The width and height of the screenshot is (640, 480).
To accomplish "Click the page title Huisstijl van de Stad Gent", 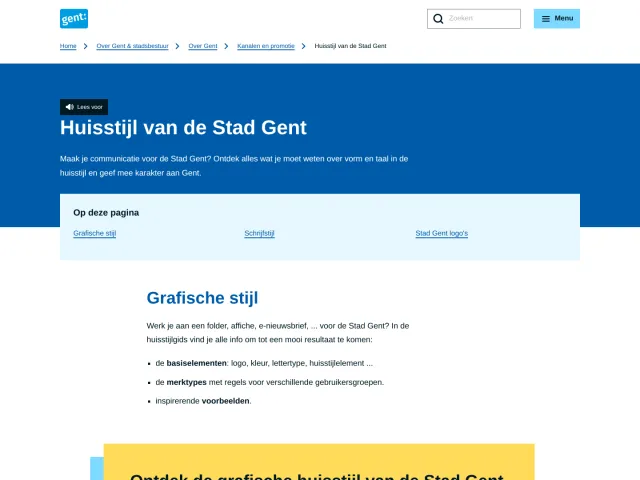I will pyautogui.click(x=183, y=127).
